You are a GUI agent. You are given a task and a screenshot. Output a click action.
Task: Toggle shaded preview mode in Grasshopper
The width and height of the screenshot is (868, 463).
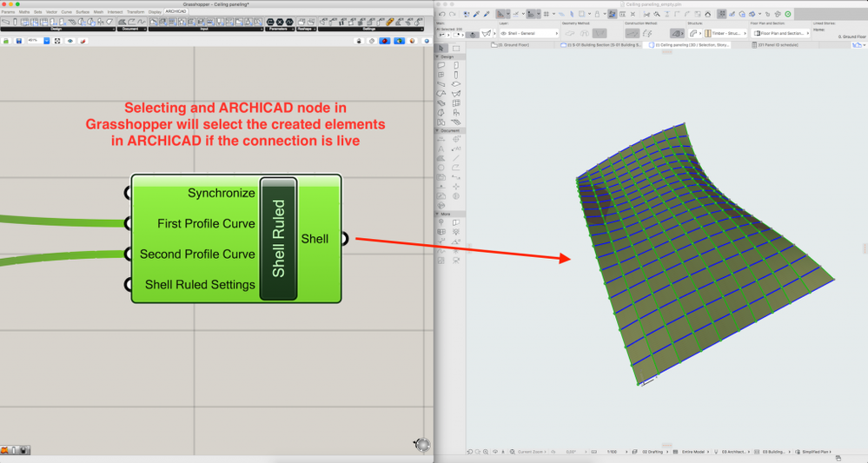coord(385,41)
